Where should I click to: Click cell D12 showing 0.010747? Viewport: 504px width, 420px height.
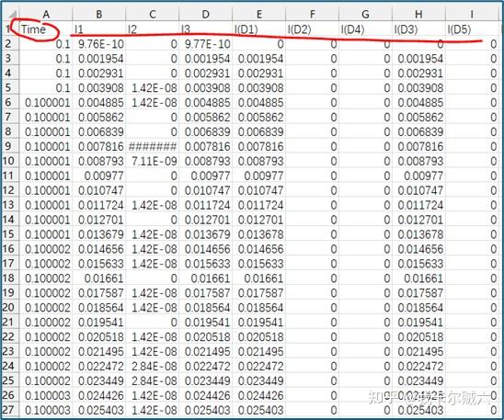[205, 190]
